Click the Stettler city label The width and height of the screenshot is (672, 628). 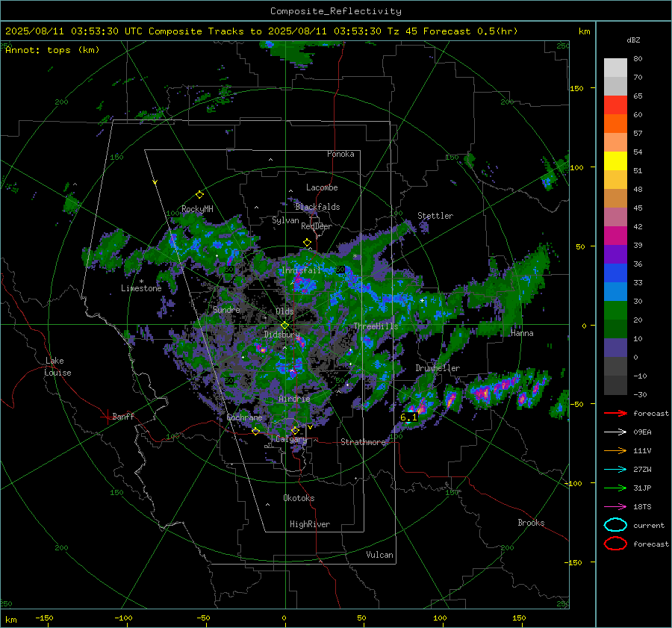[435, 216]
